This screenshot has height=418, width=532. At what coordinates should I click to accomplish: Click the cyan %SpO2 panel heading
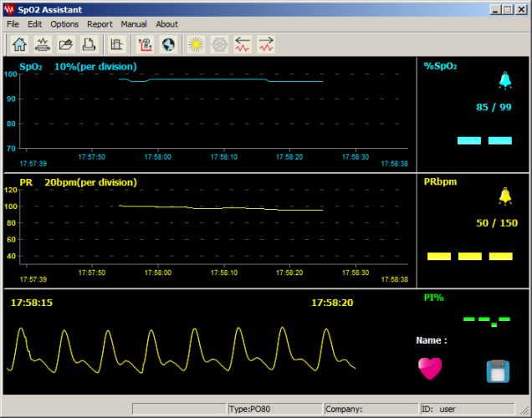440,66
